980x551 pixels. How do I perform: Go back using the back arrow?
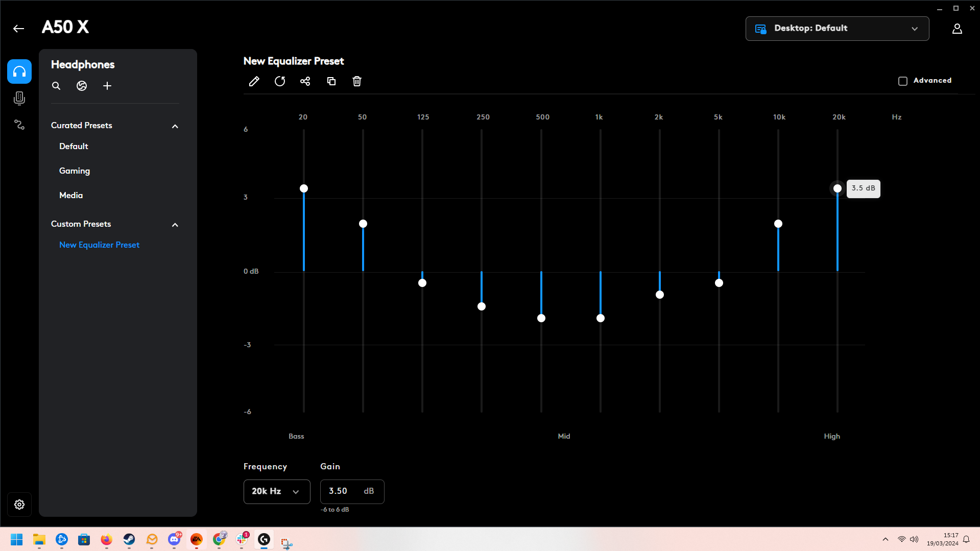point(19,29)
